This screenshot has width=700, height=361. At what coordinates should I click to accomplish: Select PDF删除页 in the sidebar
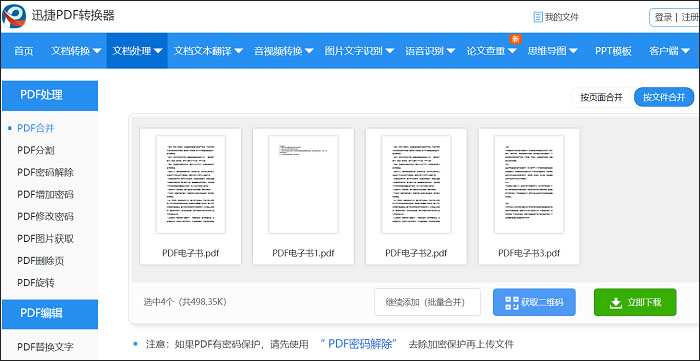tap(41, 261)
